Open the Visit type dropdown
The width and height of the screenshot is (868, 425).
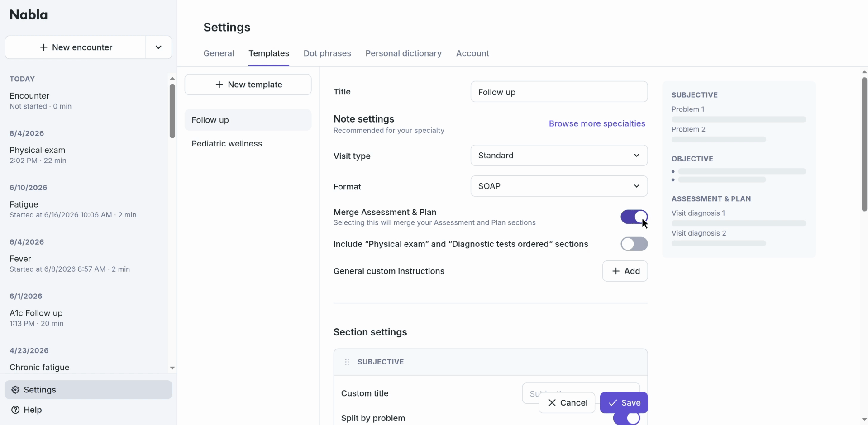click(x=559, y=156)
